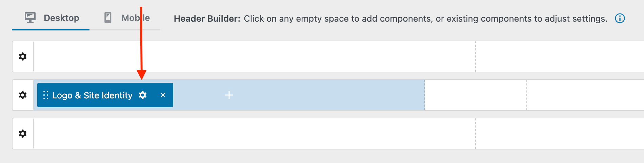644x163 pixels.
Task: Click the info icon beside the Header Builder hint
Action: pos(620,18)
